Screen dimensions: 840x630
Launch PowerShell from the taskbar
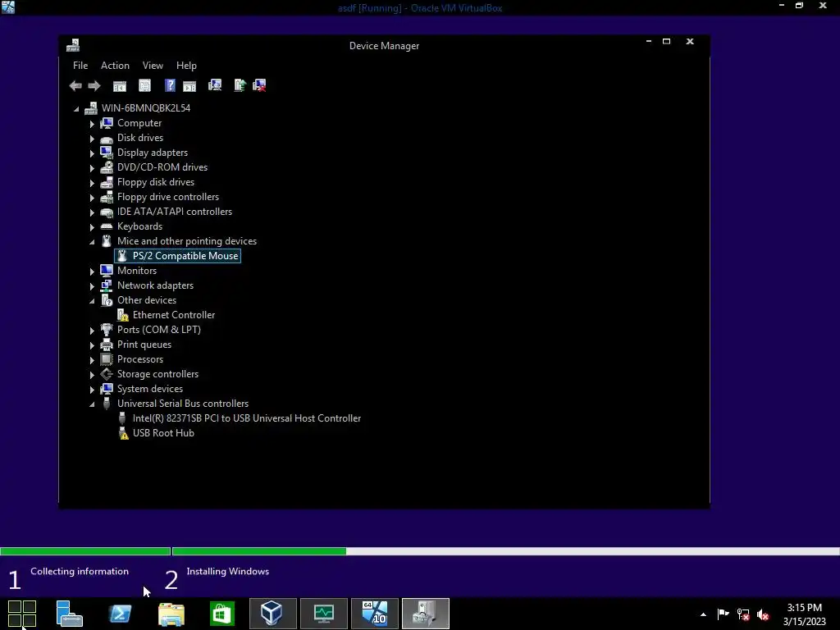120,614
